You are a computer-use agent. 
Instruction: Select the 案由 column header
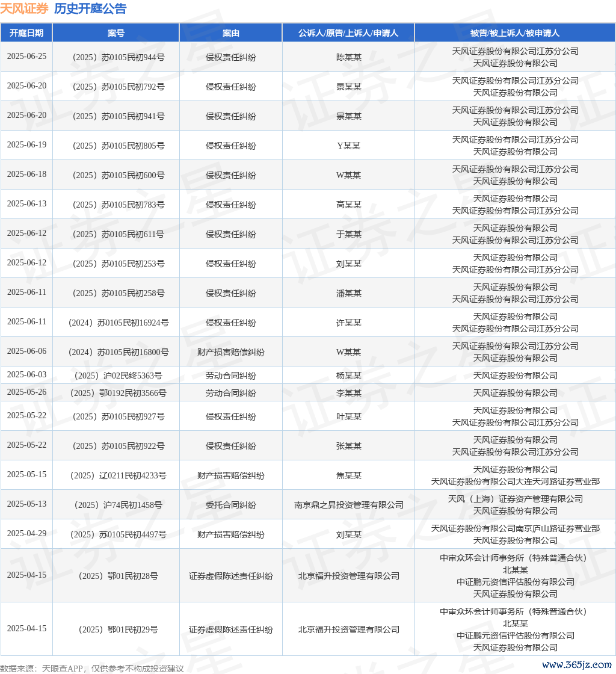coord(230,33)
